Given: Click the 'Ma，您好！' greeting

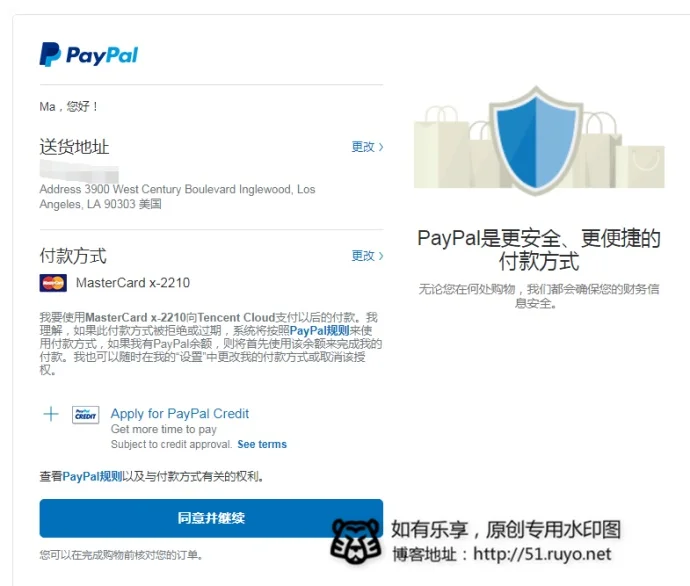Looking at the screenshot, I should [69, 106].
